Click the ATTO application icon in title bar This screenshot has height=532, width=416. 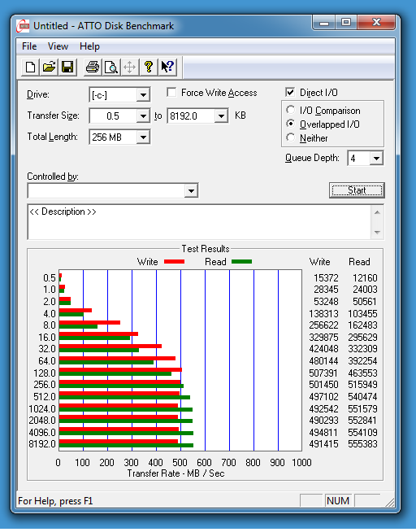[23, 26]
